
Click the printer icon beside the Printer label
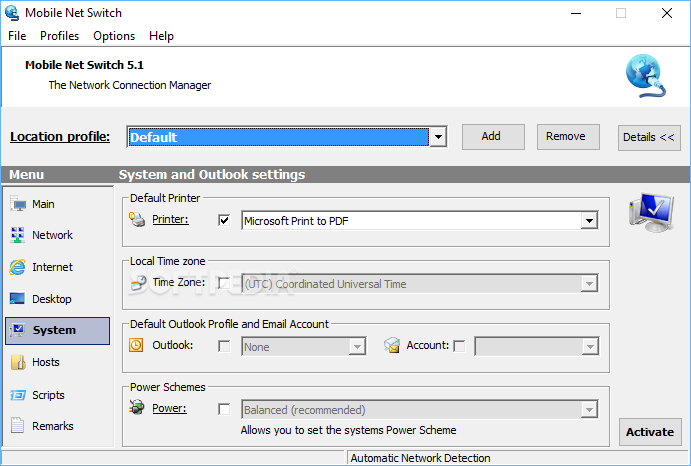click(x=137, y=219)
